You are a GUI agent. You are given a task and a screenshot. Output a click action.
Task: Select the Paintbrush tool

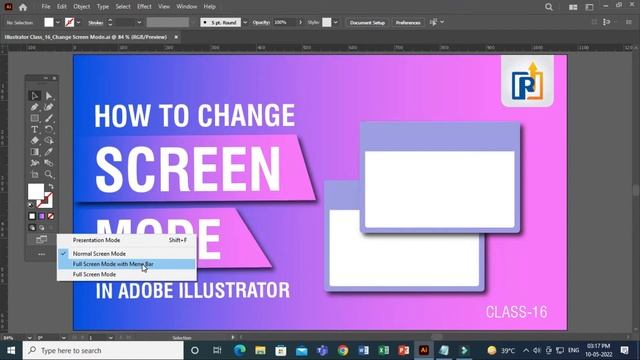(49, 118)
